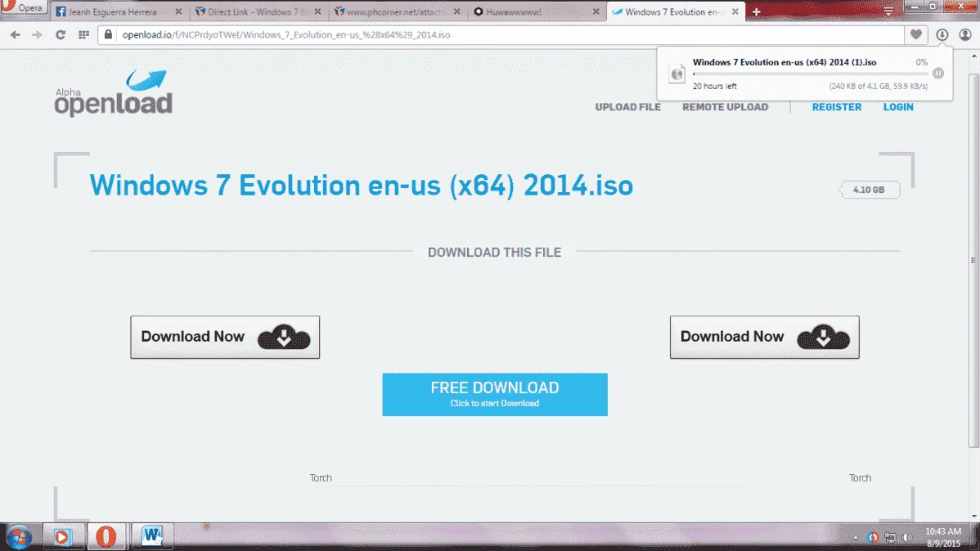Image resolution: width=980 pixels, height=551 pixels.
Task: Open the Opera menu button
Action: tap(23, 7)
